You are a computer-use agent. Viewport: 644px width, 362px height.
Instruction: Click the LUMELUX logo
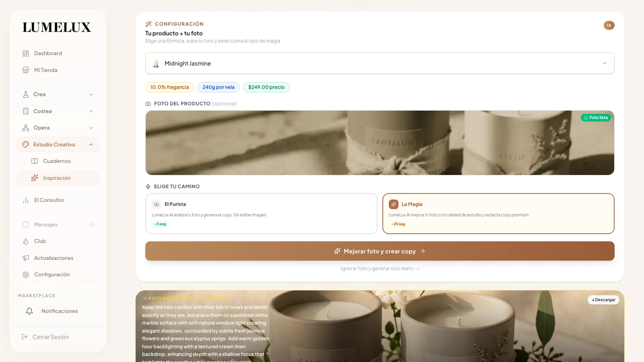point(57,27)
